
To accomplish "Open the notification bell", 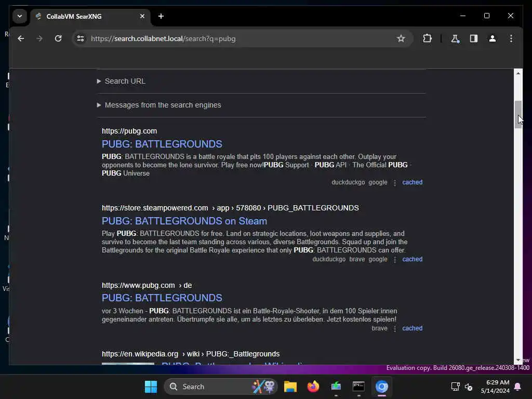I will coord(518,387).
